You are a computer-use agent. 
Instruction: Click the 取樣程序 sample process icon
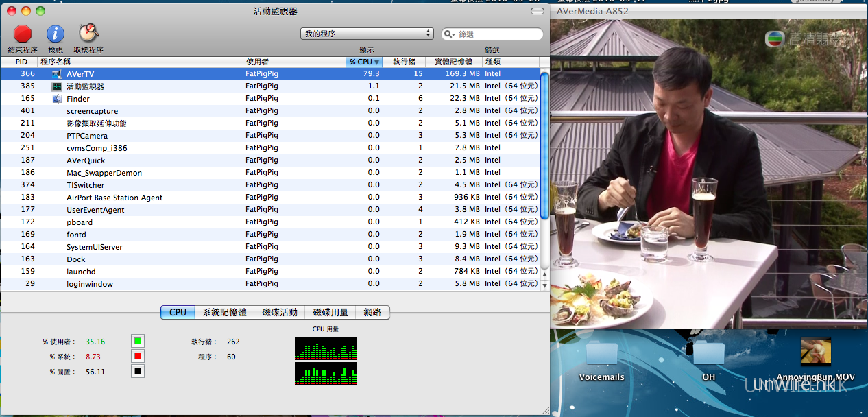point(88,34)
